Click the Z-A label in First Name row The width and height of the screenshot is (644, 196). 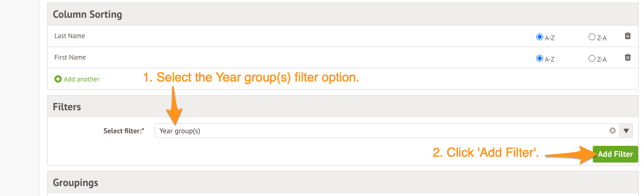coord(602,59)
